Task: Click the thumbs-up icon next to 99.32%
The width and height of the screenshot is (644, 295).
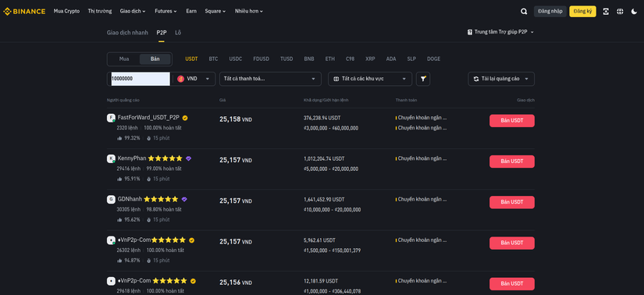Action: pos(119,138)
